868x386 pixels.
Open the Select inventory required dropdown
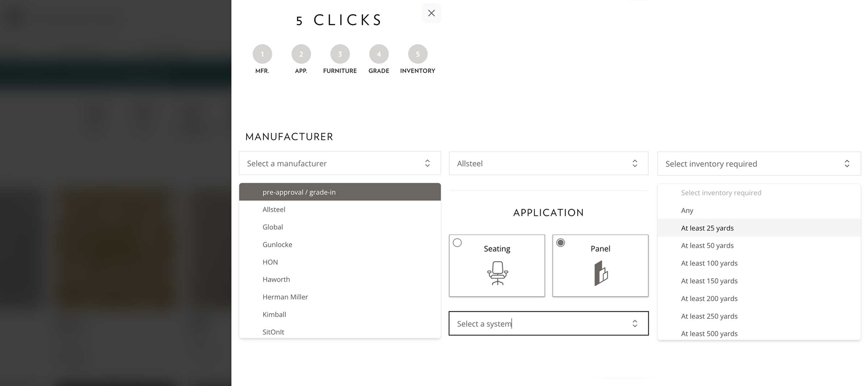click(758, 164)
